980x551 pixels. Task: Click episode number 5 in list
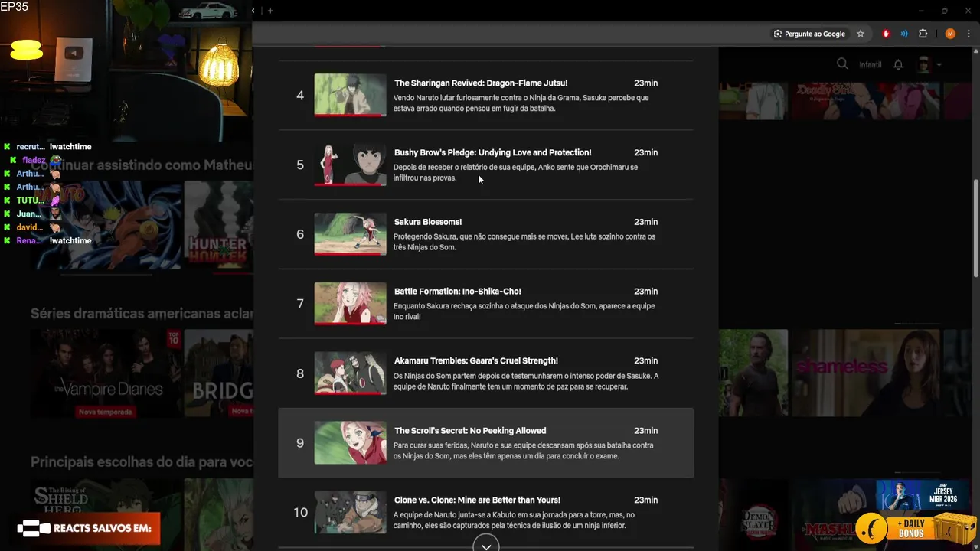coord(300,165)
